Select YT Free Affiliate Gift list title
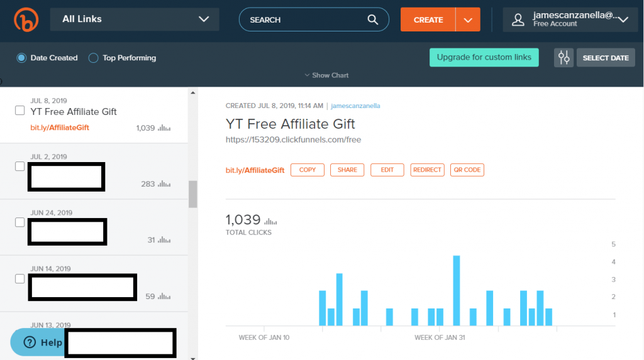This screenshot has height=360, width=644. 74,112
